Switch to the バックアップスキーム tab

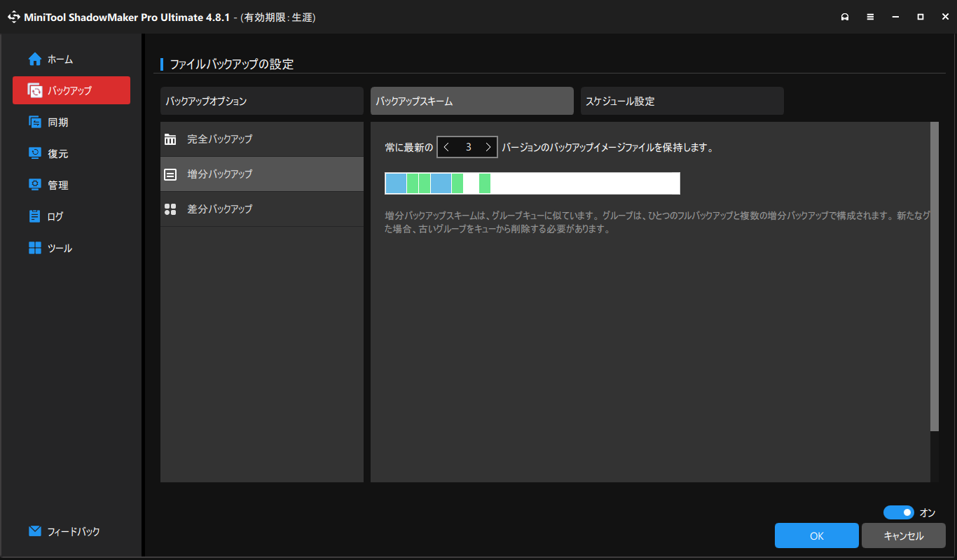472,101
